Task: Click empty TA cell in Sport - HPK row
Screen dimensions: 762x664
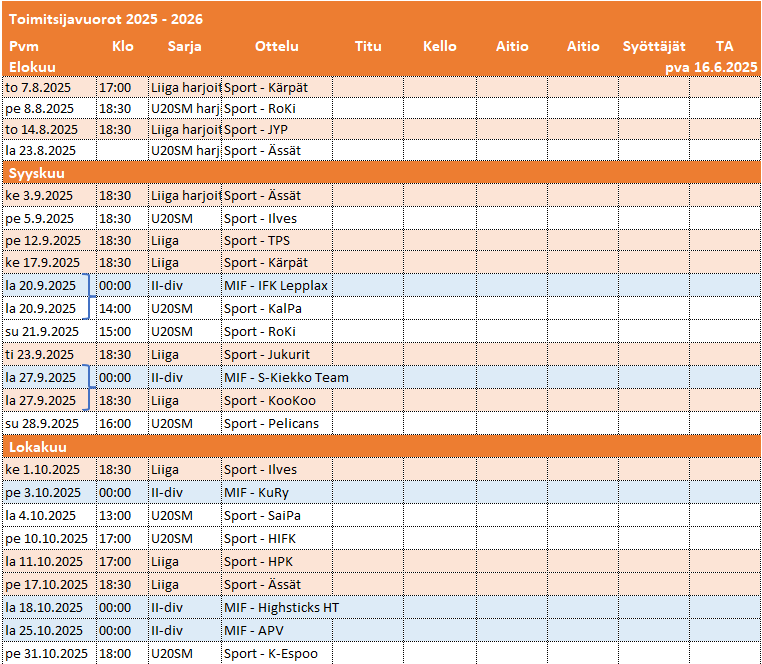Action: (x=725, y=561)
